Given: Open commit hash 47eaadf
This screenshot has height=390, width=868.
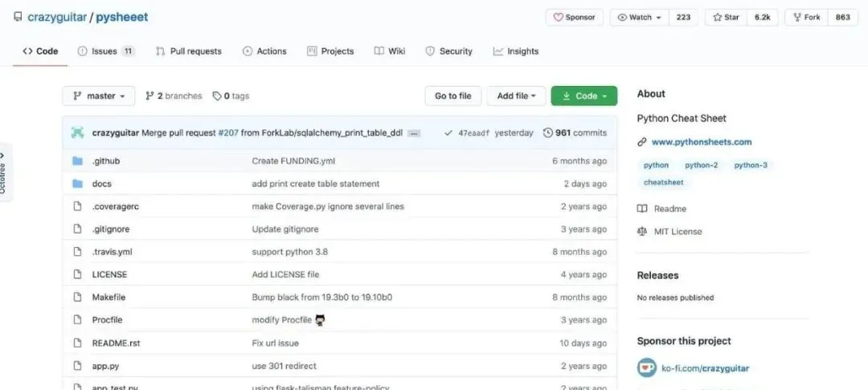Looking at the screenshot, I should [474, 133].
